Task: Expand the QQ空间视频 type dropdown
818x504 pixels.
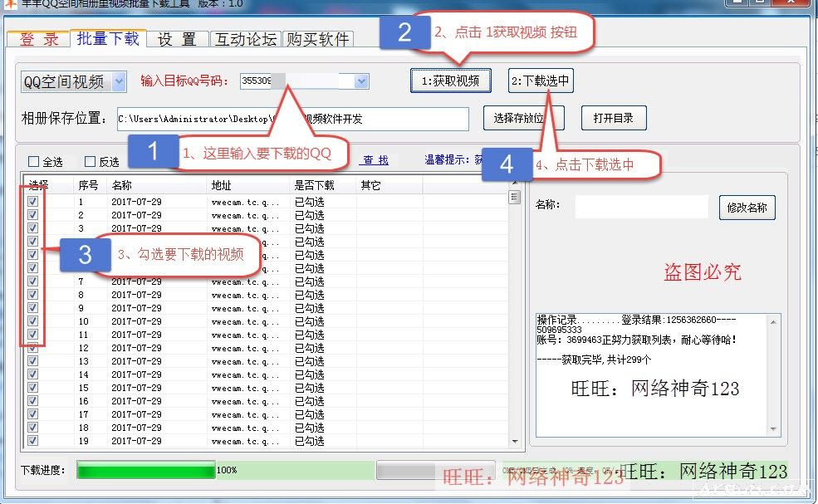Action: 120,81
